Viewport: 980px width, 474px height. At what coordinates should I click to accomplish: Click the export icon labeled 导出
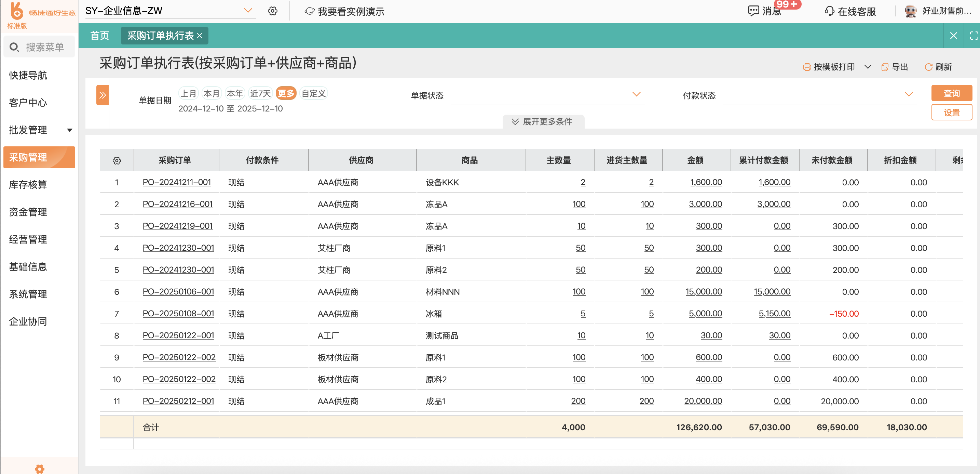tap(885, 67)
